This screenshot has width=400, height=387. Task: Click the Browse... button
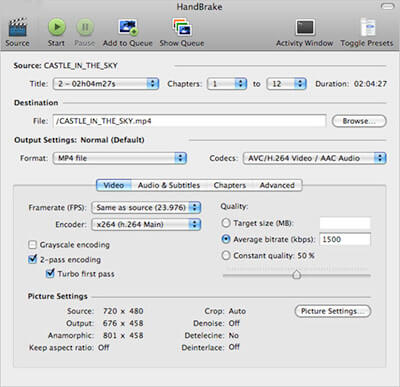359,121
